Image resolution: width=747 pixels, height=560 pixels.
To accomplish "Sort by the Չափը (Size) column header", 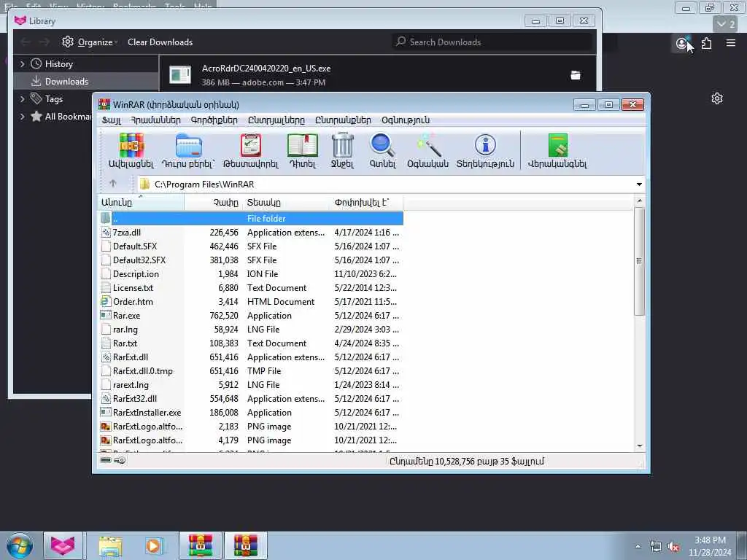I will [214, 203].
